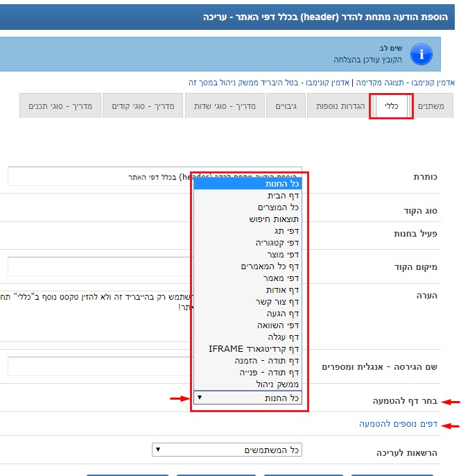Open the גיבויים tab

coord(286,106)
